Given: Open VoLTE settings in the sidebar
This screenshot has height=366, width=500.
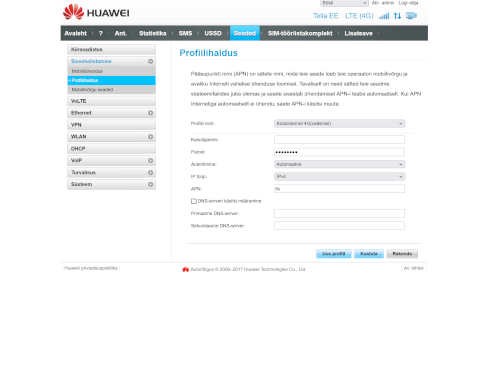Looking at the screenshot, I should point(111,101).
